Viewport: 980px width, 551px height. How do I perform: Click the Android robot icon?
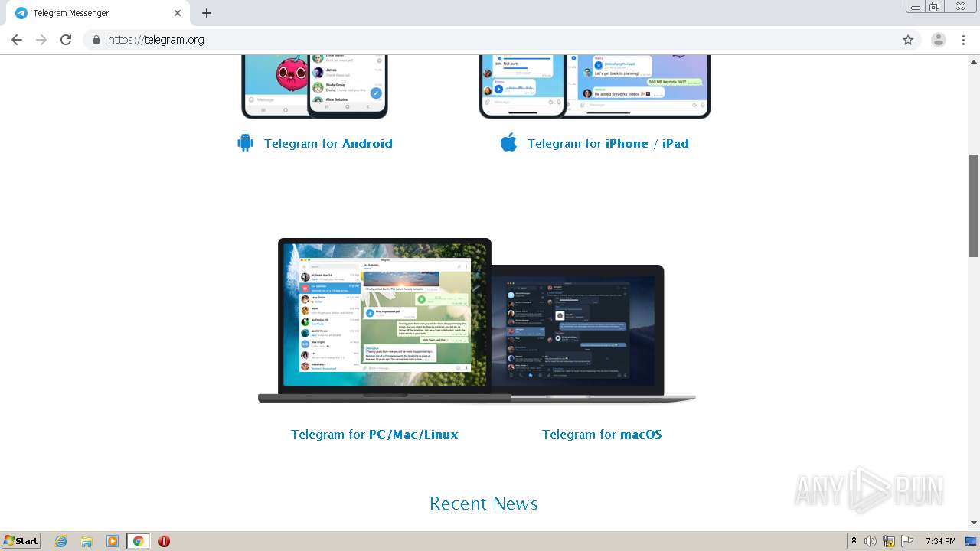(245, 143)
